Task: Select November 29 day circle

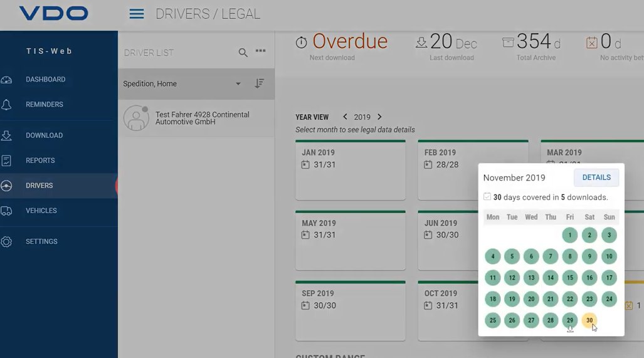Action: pyautogui.click(x=570, y=320)
